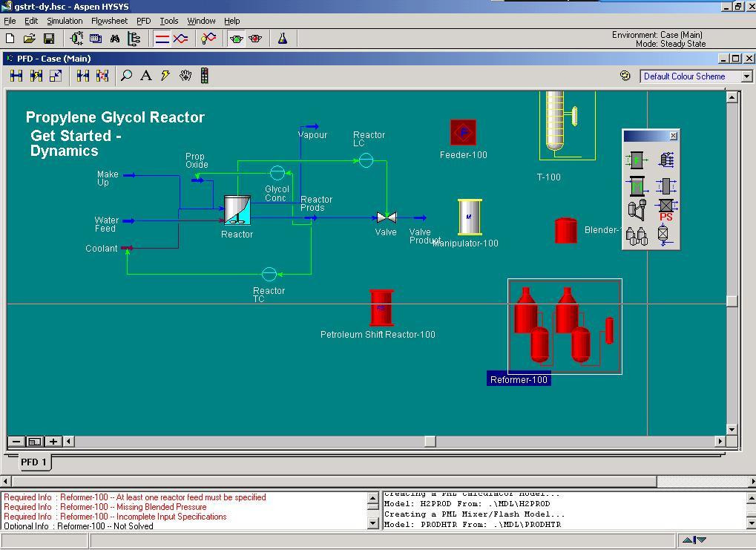Open the Simulation menu

tap(65, 21)
